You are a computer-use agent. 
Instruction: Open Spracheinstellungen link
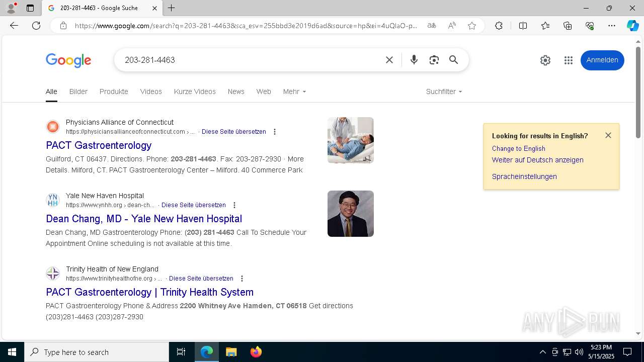(x=524, y=176)
